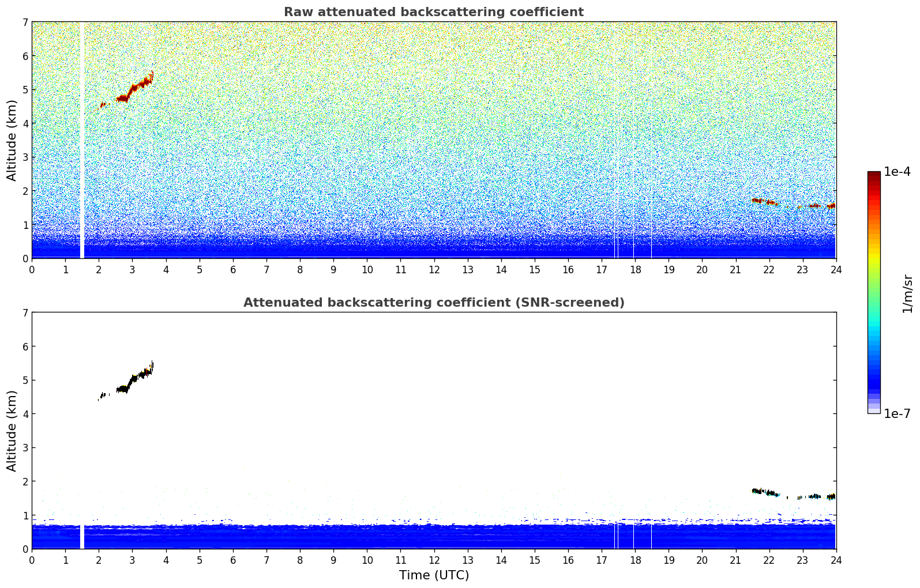Click the "Attenuated backscattering coefficient (SNR-screened)" title

(433, 303)
